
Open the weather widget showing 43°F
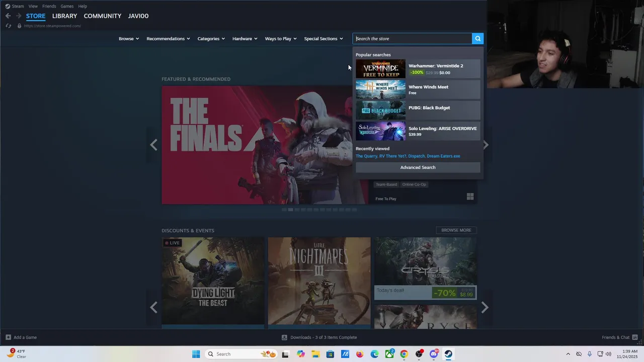click(17, 353)
